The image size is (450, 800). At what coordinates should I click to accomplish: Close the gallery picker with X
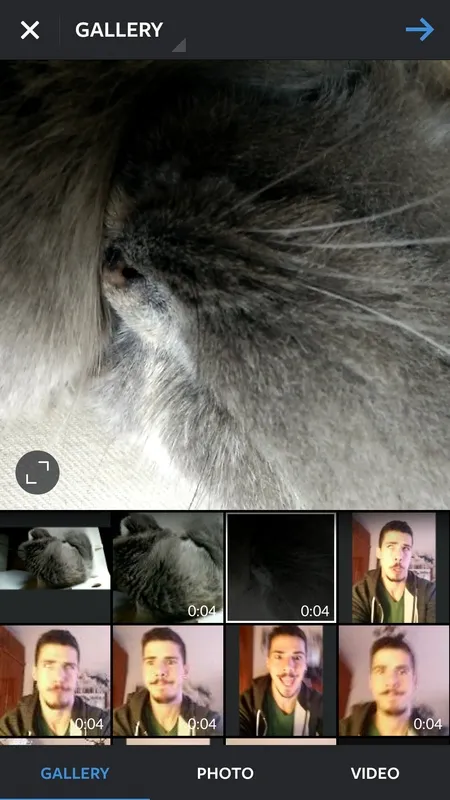coord(30,30)
